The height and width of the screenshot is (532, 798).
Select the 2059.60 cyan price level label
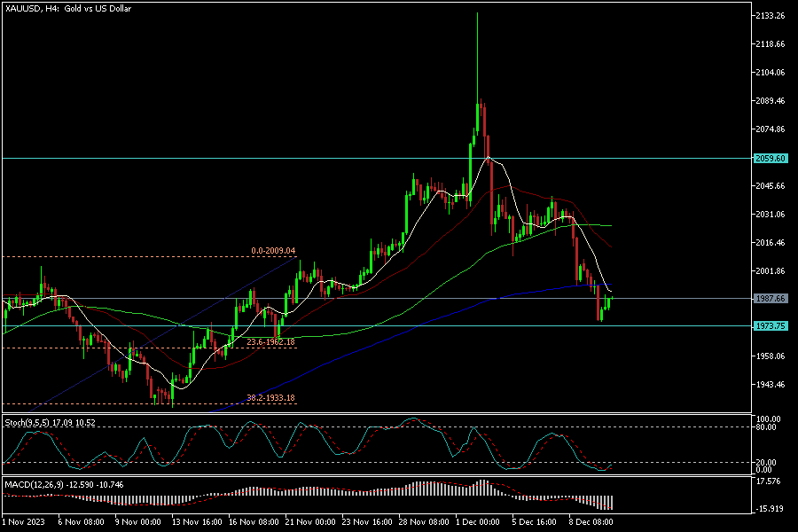pos(771,158)
